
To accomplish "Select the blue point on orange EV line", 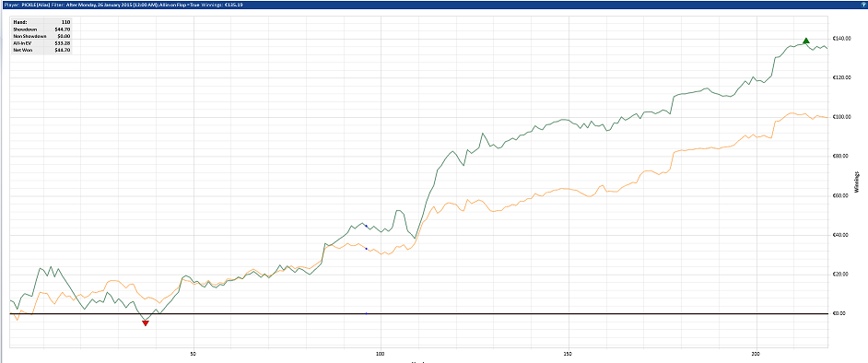I will (x=367, y=249).
